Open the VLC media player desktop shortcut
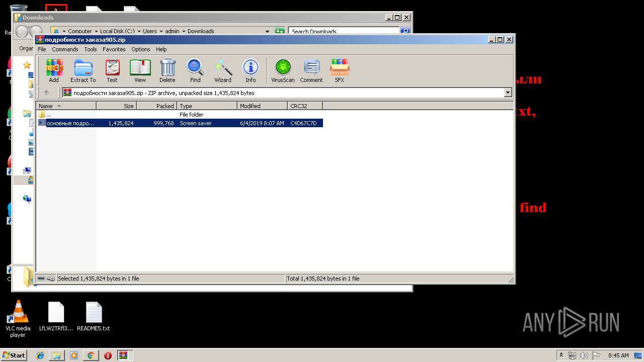Viewport: 644px width, 362px height. click(x=18, y=319)
